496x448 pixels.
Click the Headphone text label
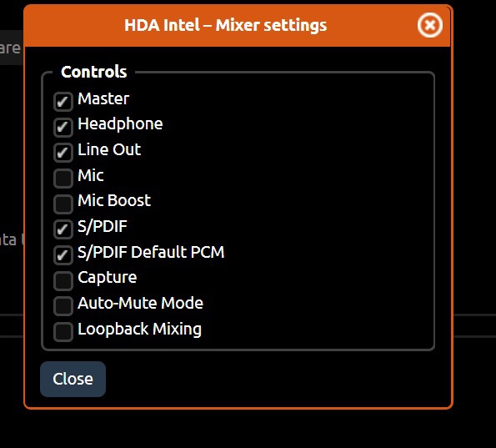(120, 123)
